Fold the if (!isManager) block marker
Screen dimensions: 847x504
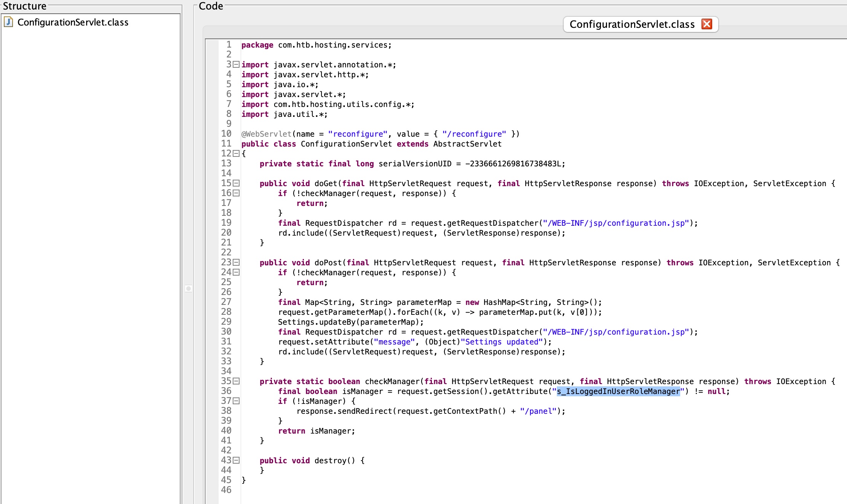coord(236,401)
